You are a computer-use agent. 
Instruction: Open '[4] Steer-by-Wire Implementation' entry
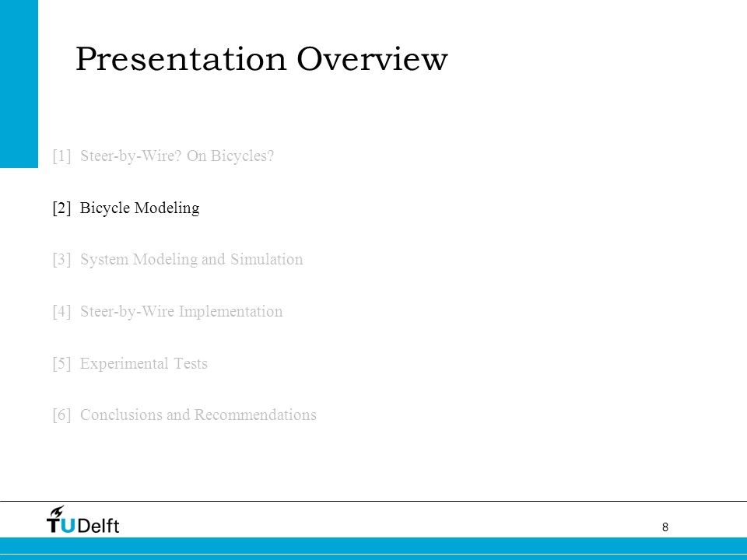pyautogui.click(x=168, y=311)
